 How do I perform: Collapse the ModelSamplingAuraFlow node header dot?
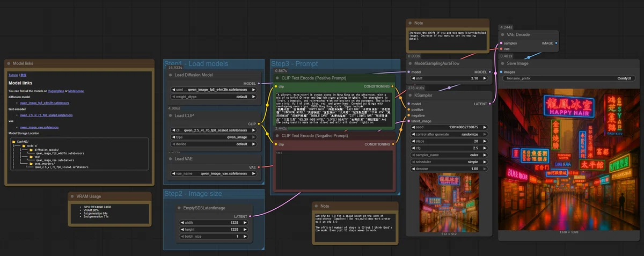(x=410, y=63)
